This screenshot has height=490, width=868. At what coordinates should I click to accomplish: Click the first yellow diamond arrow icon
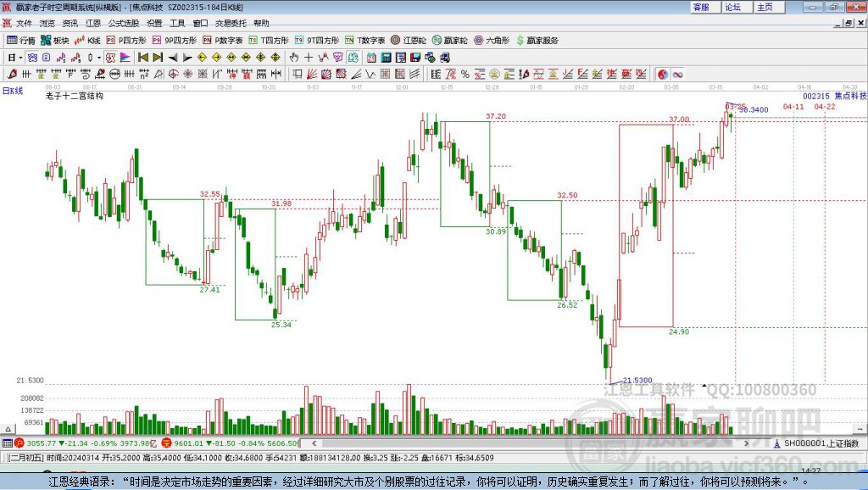click(x=202, y=57)
